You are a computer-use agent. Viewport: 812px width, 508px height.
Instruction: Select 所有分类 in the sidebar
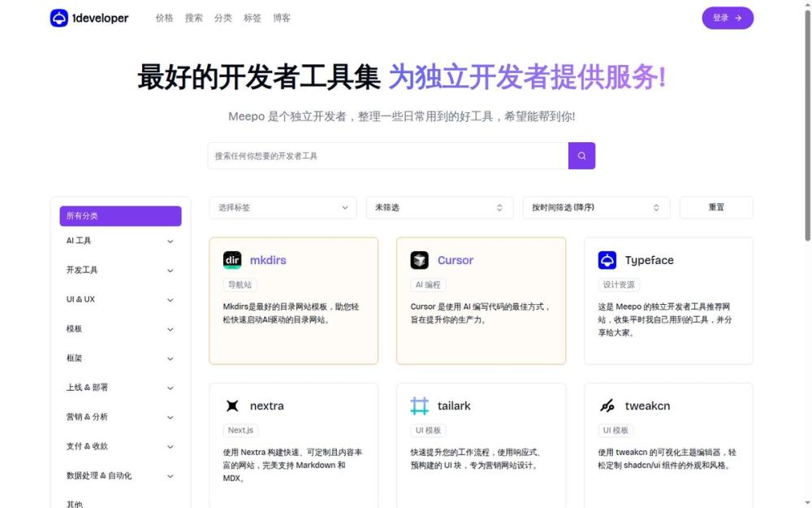[120, 216]
